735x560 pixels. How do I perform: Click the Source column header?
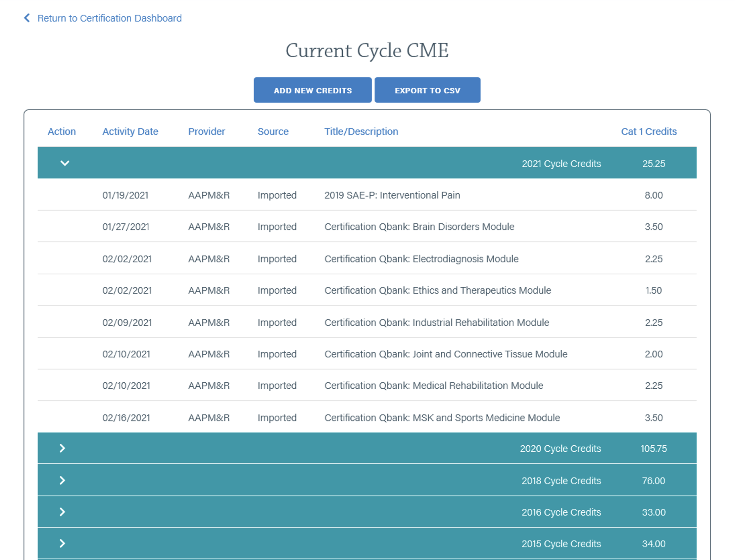[x=273, y=131]
